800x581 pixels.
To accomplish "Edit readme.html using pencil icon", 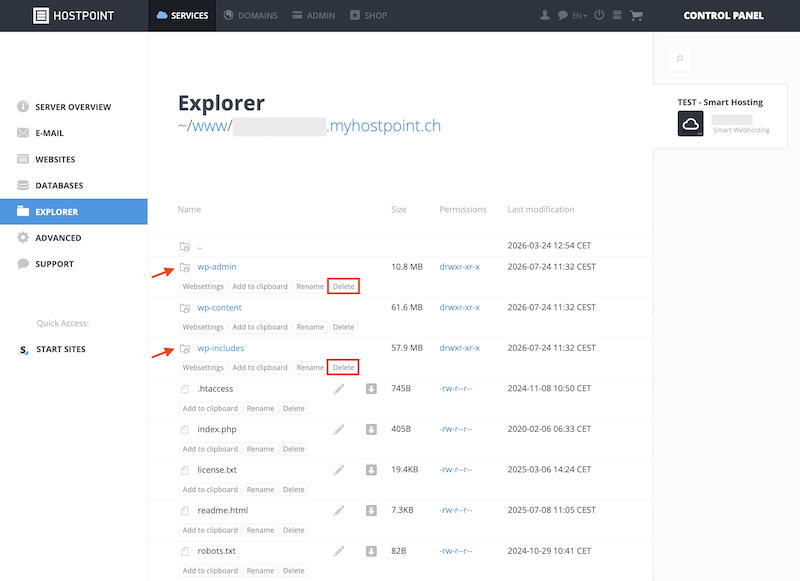I will coord(339,511).
